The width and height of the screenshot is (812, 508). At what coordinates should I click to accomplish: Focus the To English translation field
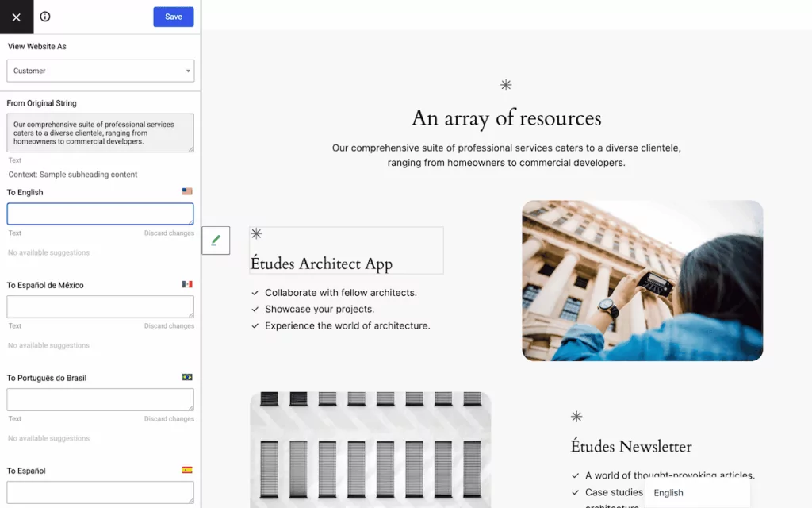(x=101, y=214)
